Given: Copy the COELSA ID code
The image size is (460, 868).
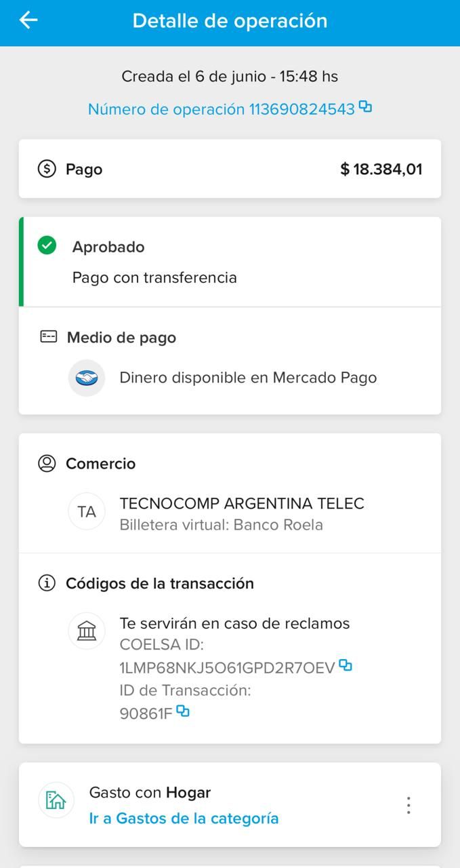Looking at the screenshot, I should [346, 665].
